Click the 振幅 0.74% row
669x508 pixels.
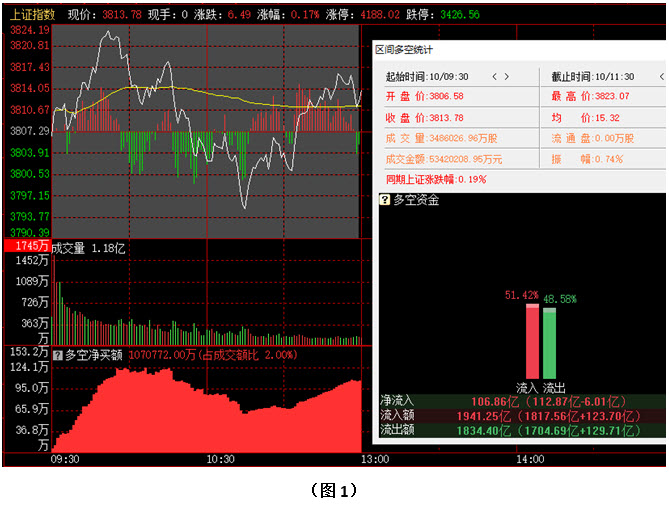587,159
